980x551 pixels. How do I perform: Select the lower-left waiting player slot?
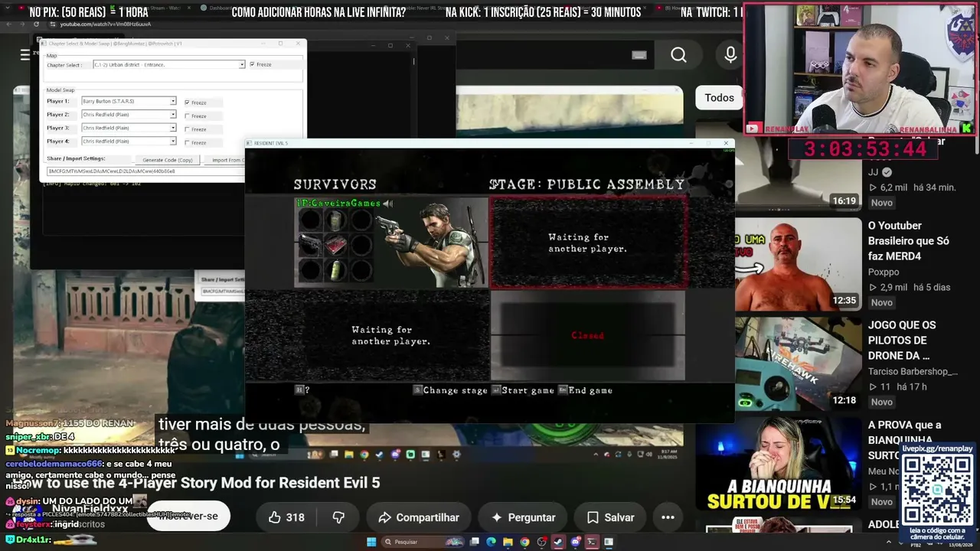[x=391, y=335]
